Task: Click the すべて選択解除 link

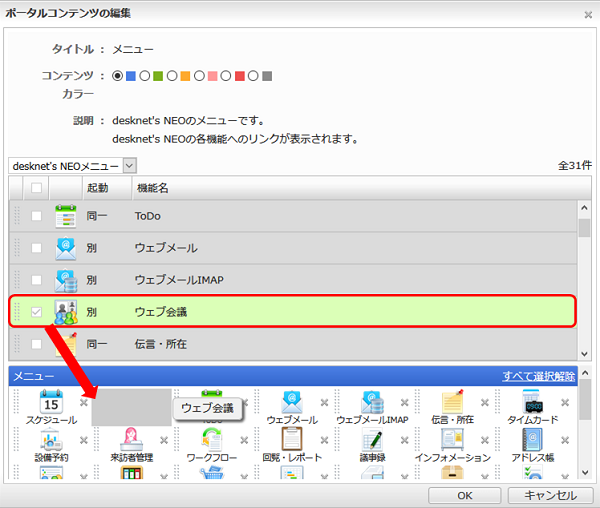Action: click(539, 376)
